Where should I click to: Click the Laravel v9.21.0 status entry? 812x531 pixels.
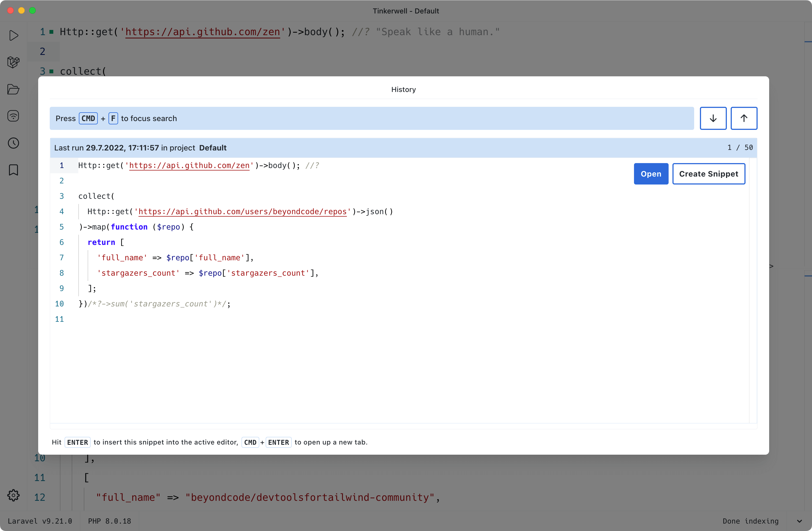(x=40, y=521)
